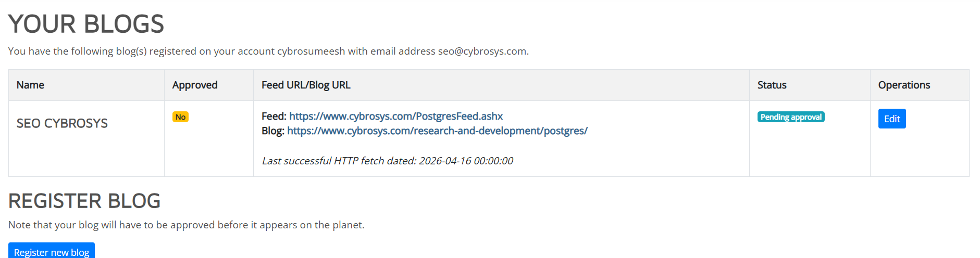Click the bold Blog: label
This screenshot has height=258, width=980.
point(272,131)
